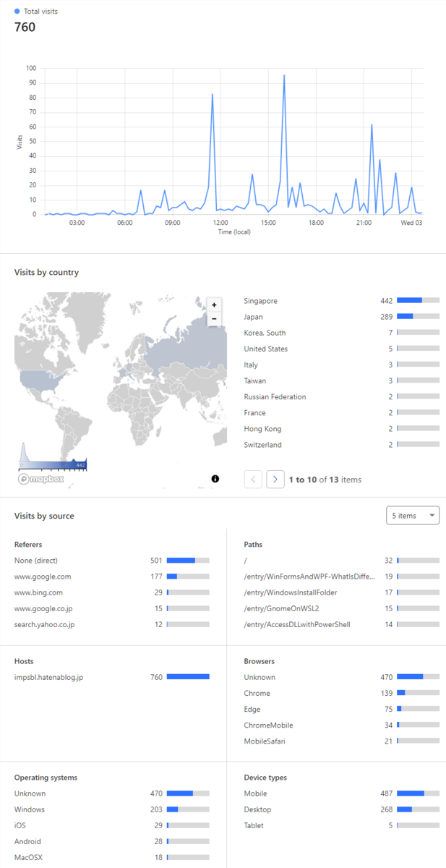The image size is (446, 868).
Task: Select the WinFormsAndWPF-WhatIsDiffe... path
Action: coord(342,576)
